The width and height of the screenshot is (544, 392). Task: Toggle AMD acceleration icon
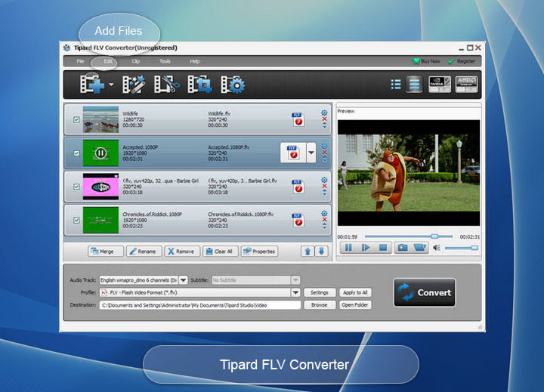(466, 85)
